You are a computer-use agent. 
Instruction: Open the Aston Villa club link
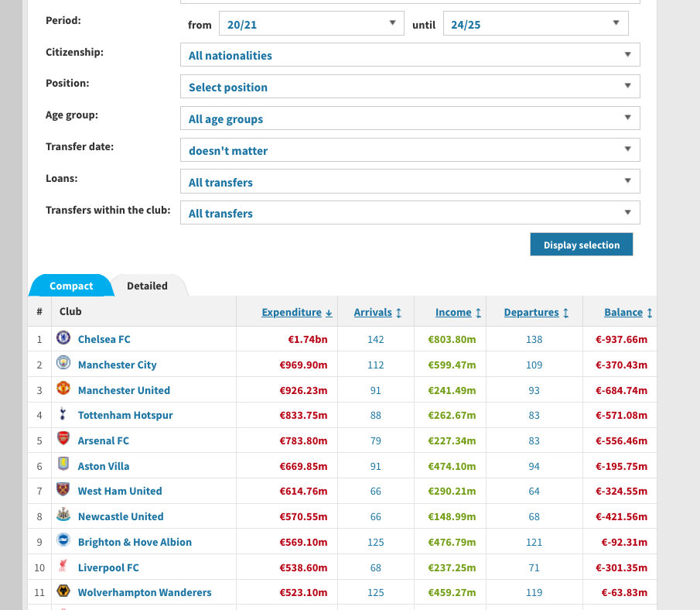104,467
